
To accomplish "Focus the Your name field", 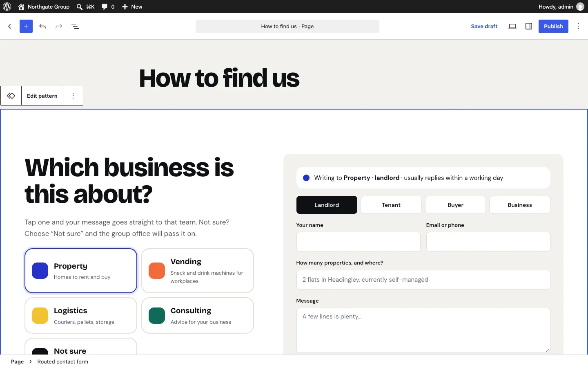I will (x=359, y=242).
